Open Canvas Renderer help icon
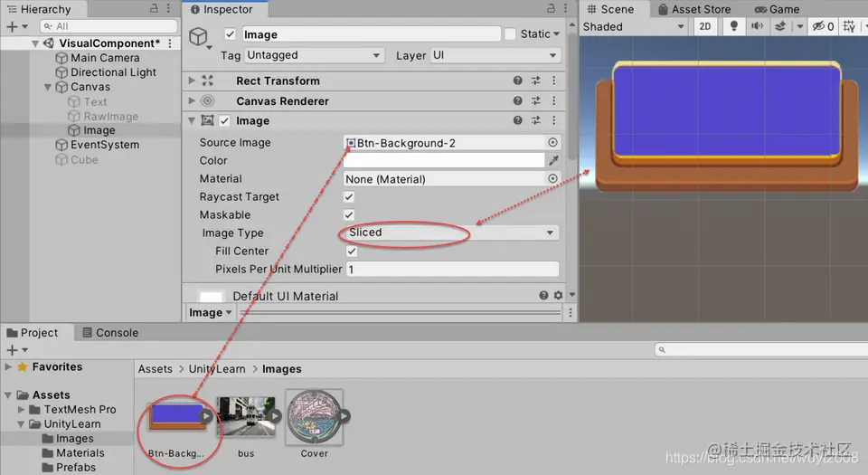868x475 pixels. [517, 100]
